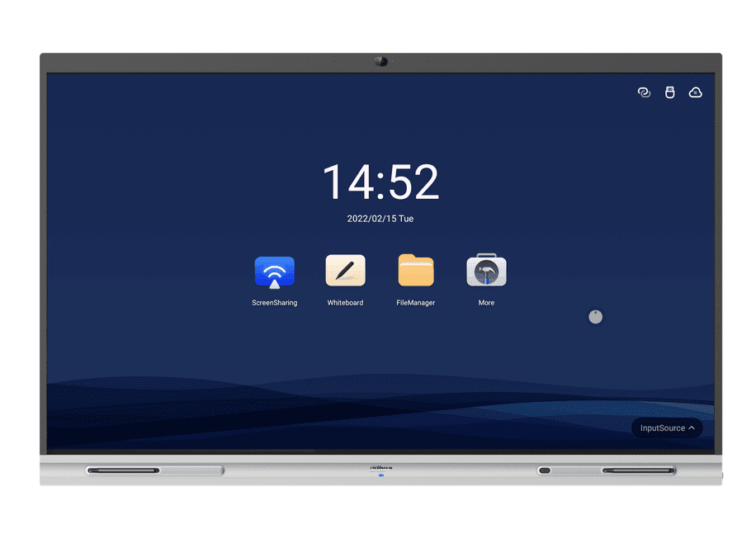
Task: Tap the floating round assistive button
Action: pyautogui.click(x=595, y=317)
